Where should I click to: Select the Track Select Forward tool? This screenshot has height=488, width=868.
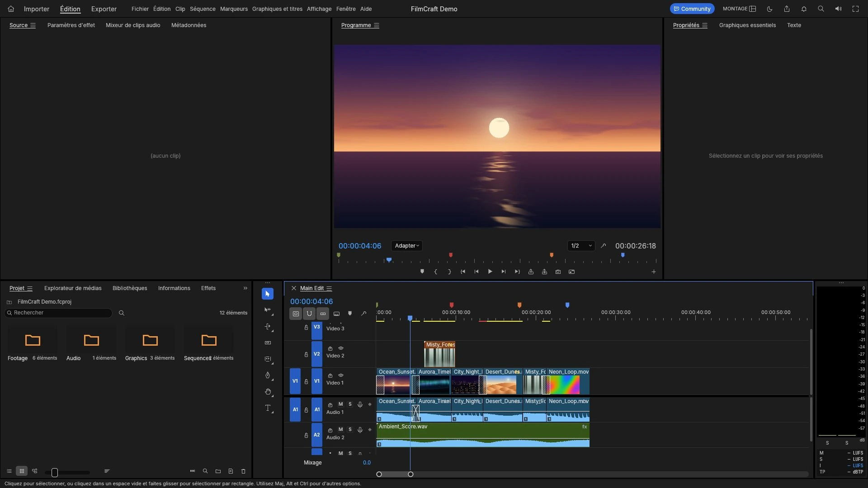(x=267, y=310)
